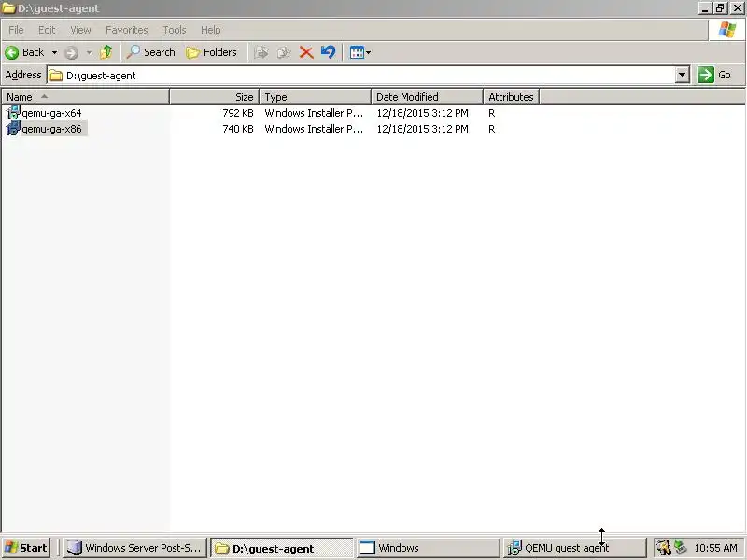
Task: Open the Search pane
Action: [x=150, y=52]
